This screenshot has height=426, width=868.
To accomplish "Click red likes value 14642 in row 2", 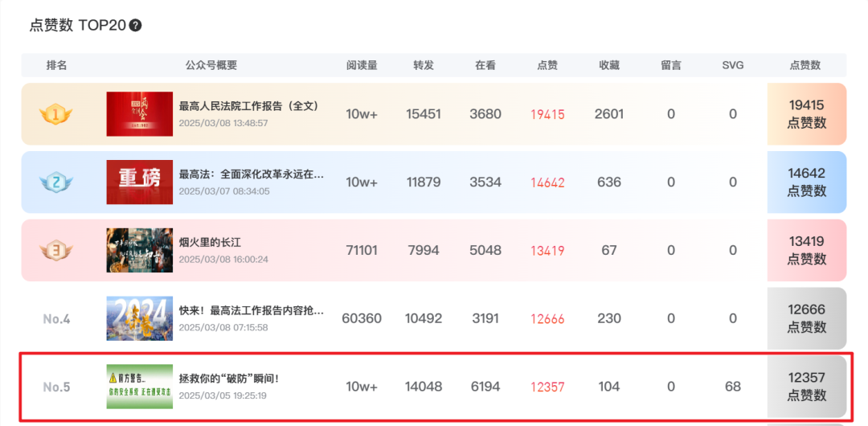I will point(547,182).
